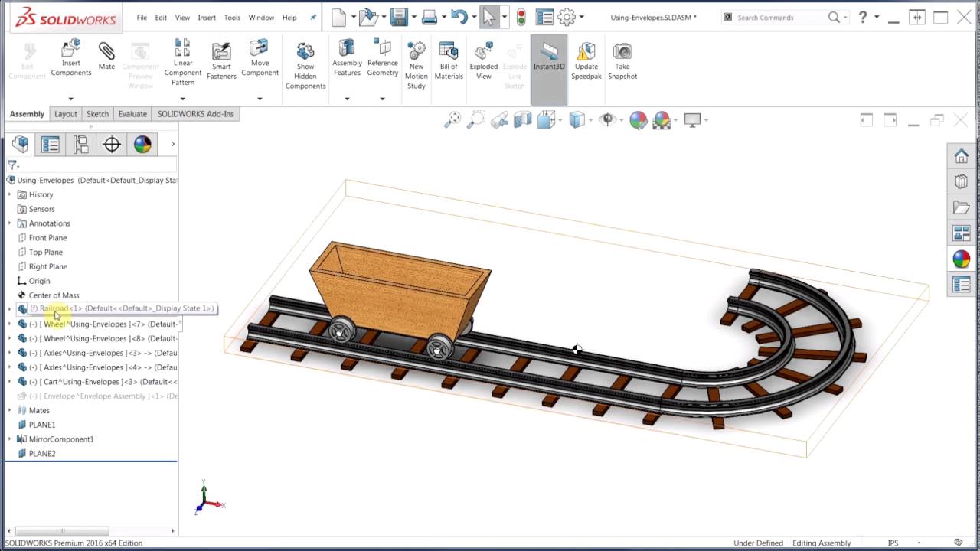
Task: Open the Reference Geometry tool
Action: pos(382,58)
